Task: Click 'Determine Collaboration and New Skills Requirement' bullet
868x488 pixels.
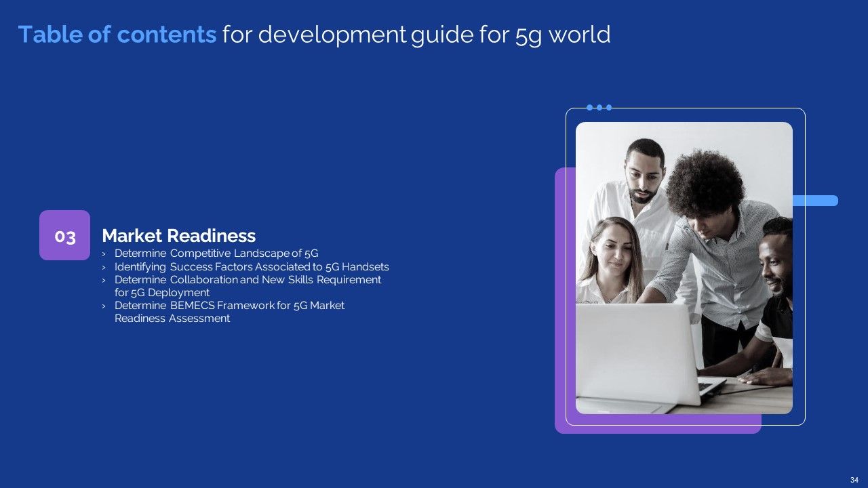Action: (x=248, y=286)
